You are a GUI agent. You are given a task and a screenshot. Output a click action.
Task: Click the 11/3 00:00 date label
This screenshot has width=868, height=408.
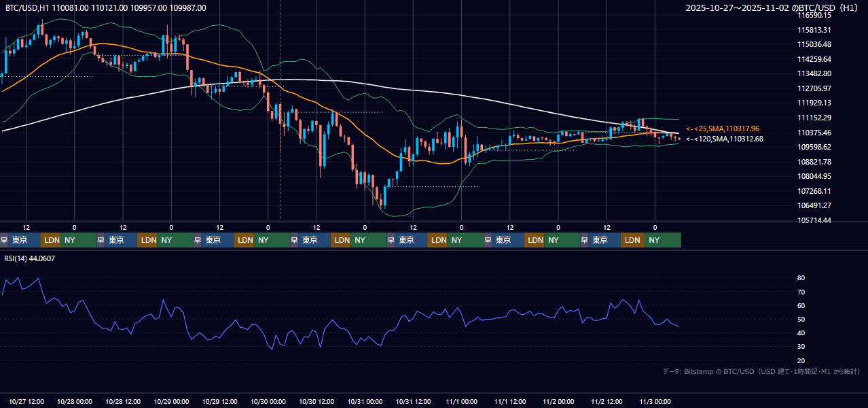coord(655,402)
